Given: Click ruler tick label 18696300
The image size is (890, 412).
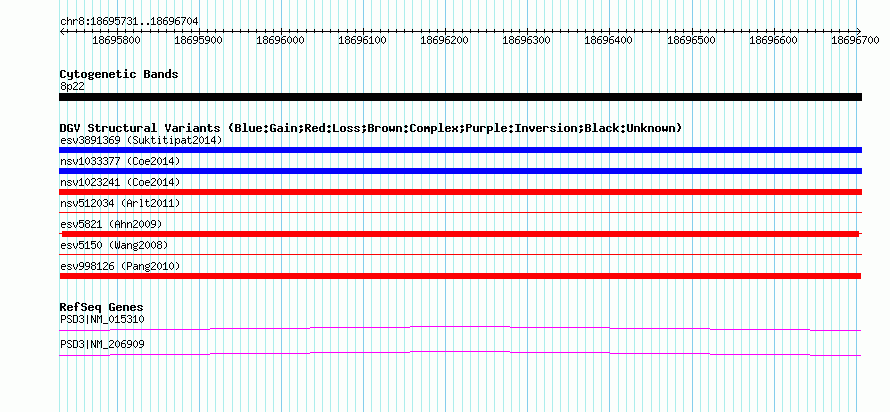Looking at the screenshot, I should pos(527,40).
